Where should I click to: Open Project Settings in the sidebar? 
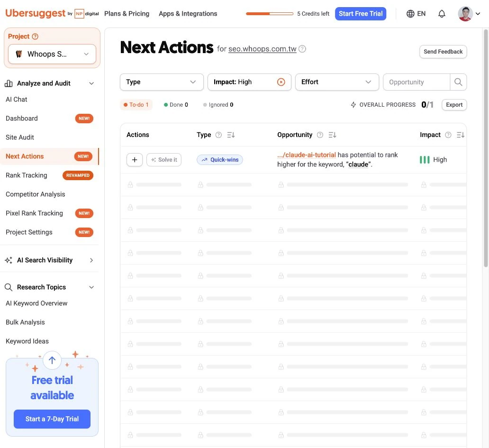(29, 232)
